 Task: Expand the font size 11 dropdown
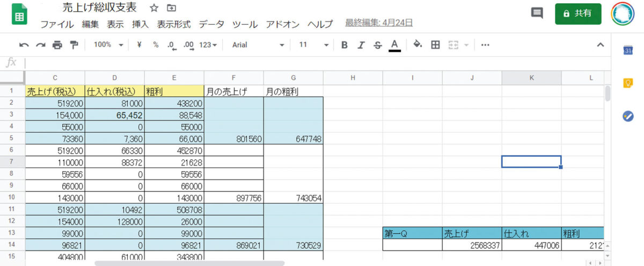[313, 45]
